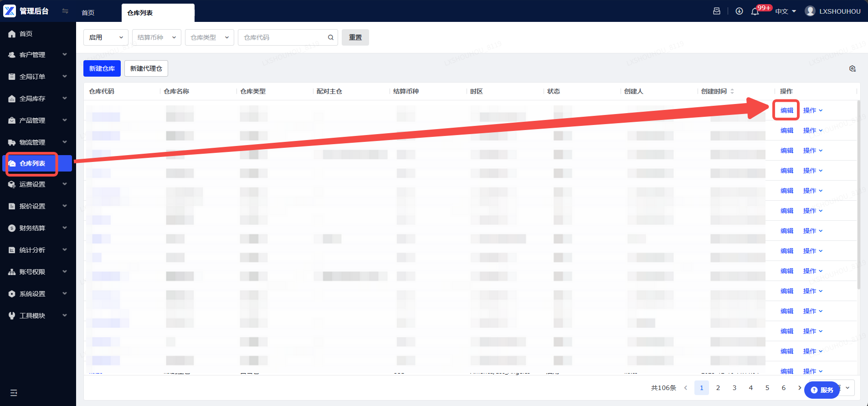The height and width of the screenshot is (406, 868).
Task: Click the 首页 home icon in sidebar
Action: 12,34
